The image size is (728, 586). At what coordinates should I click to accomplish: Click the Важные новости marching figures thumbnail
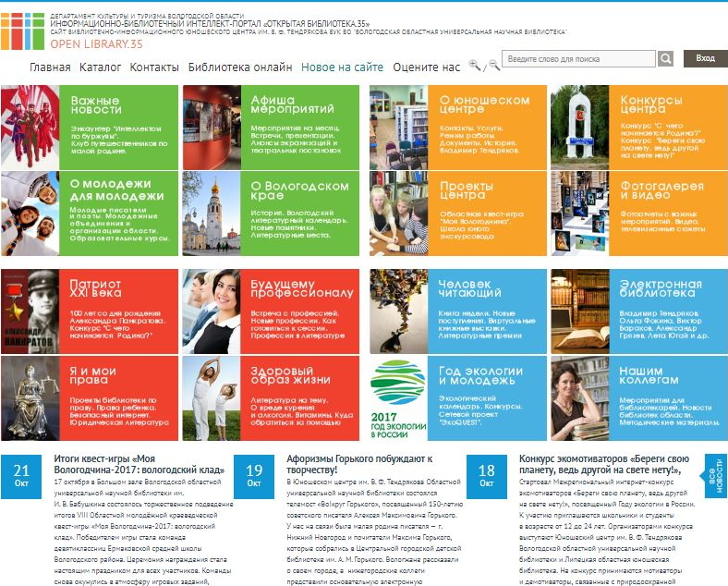click(30, 128)
